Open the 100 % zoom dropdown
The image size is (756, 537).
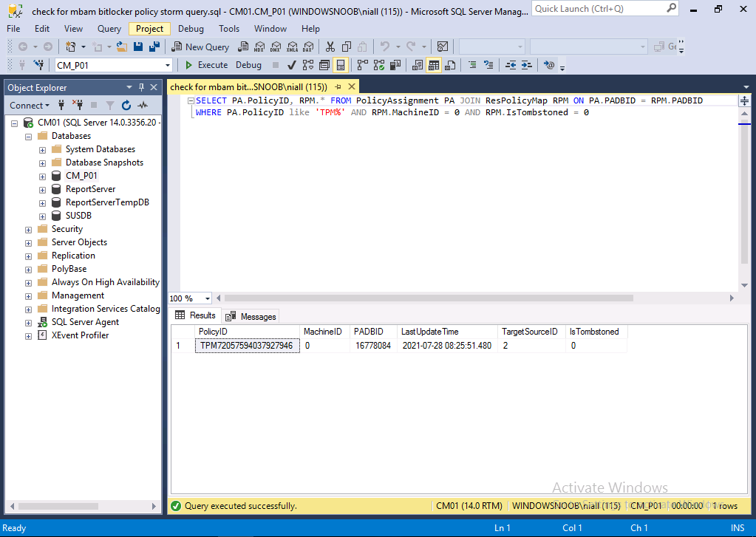(x=208, y=298)
